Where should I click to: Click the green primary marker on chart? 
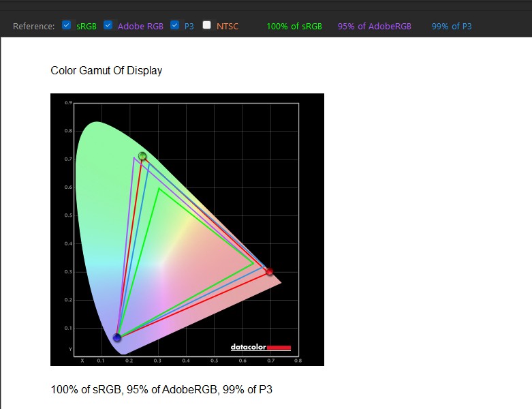point(142,156)
